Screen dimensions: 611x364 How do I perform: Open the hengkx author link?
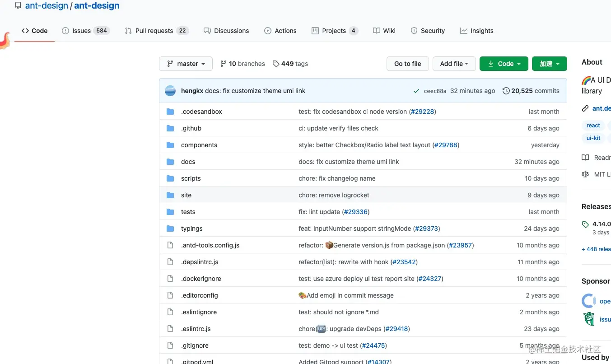(x=192, y=91)
